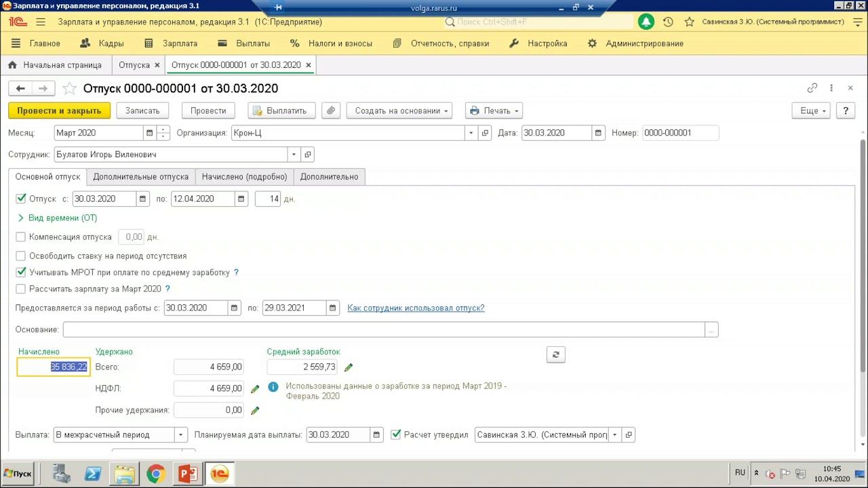Viewport: 868px width, 488px height.
Task: Open the Расчет утвердил user record icon
Action: [629, 434]
